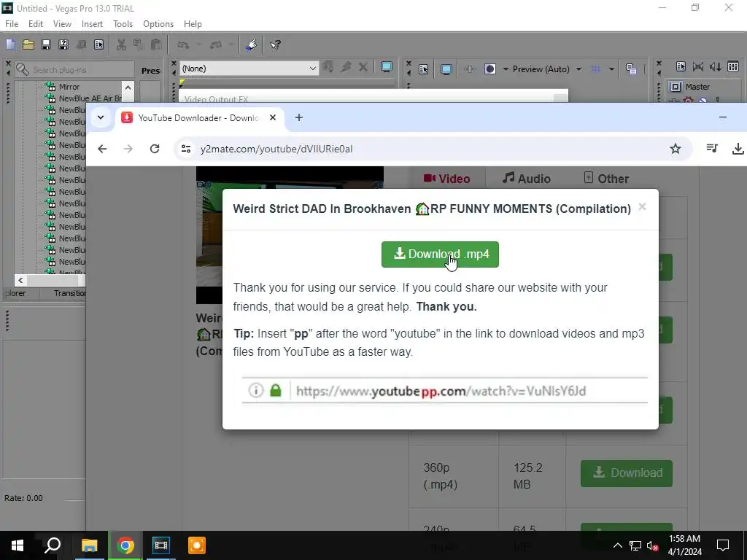Click the Undo icon in Vegas toolbar
Screen dimensions: 747x560
pyautogui.click(x=183, y=44)
